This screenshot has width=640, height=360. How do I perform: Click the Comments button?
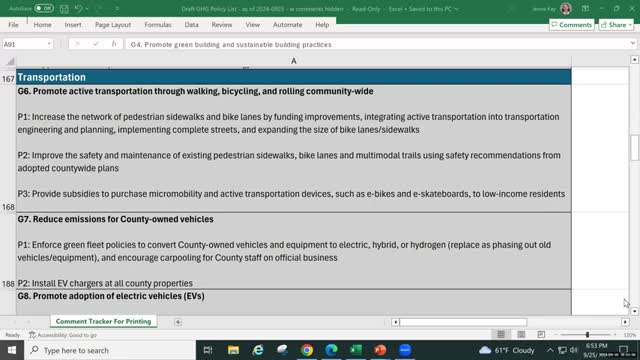click(x=571, y=25)
